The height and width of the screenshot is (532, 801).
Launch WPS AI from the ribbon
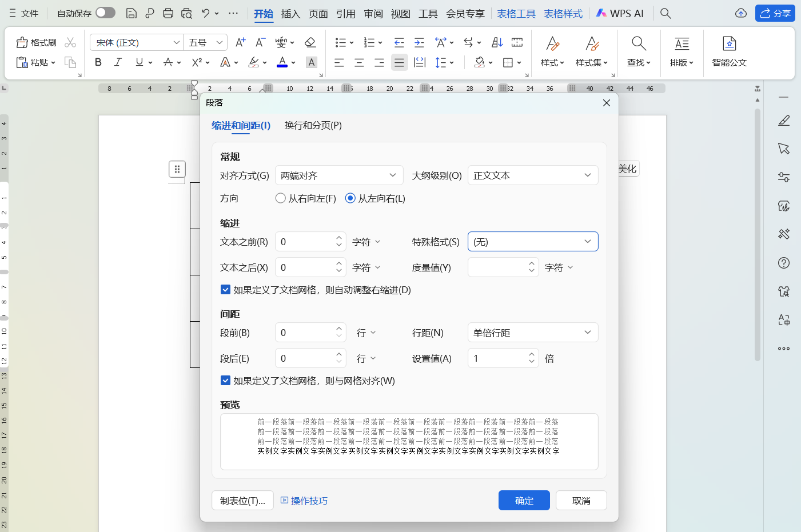click(620, 13)
